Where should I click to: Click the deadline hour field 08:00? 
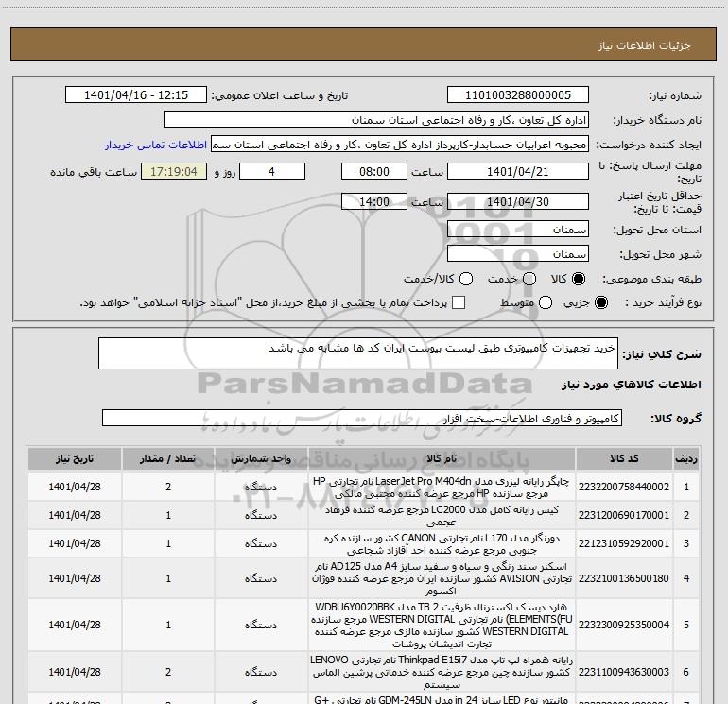374,172
